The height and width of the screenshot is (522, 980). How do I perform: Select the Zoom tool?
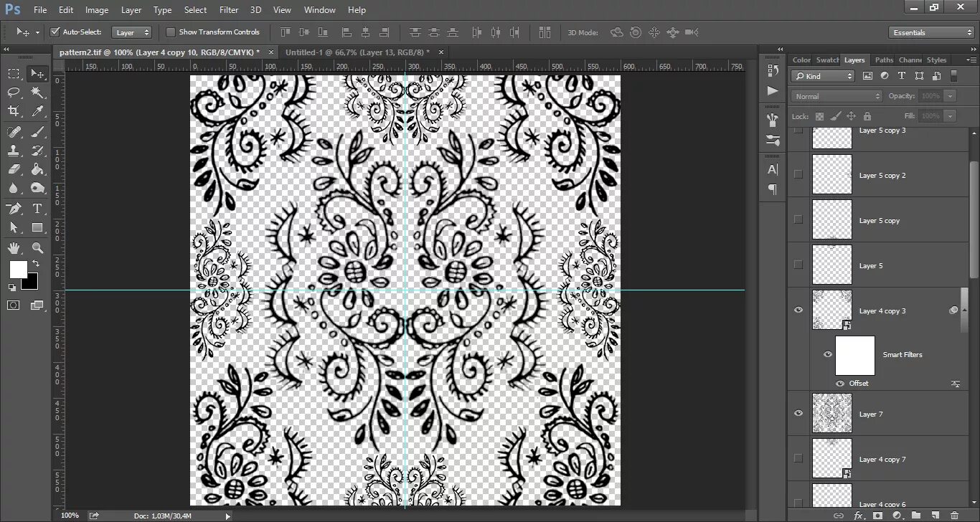[x=37, y=248]
